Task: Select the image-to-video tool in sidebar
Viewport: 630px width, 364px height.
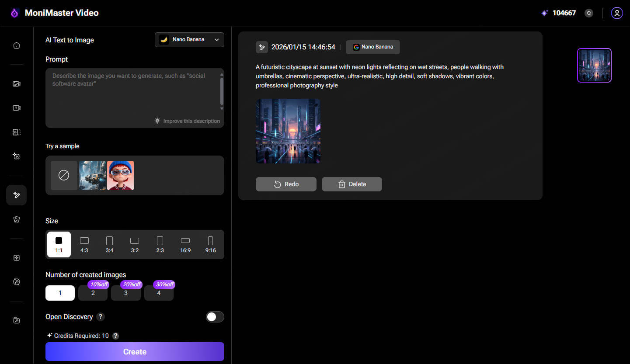Action: (16, 83)
